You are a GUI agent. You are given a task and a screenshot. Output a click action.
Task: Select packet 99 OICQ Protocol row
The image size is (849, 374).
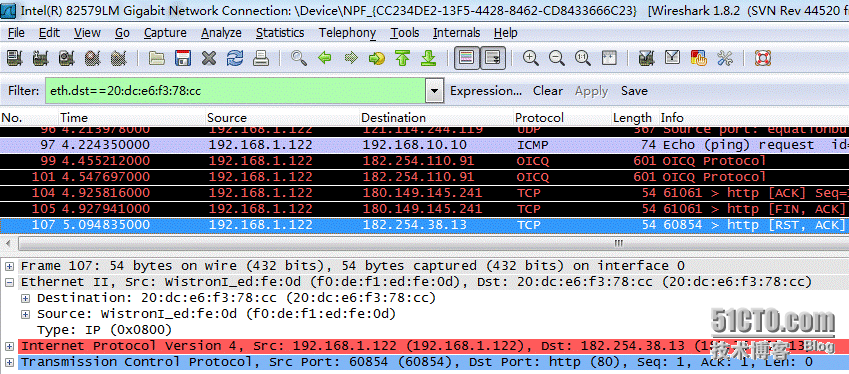[424, 161]
